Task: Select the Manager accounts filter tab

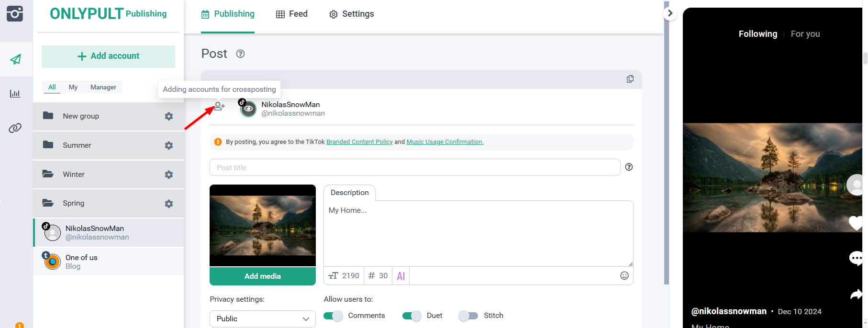Action: 103,87
